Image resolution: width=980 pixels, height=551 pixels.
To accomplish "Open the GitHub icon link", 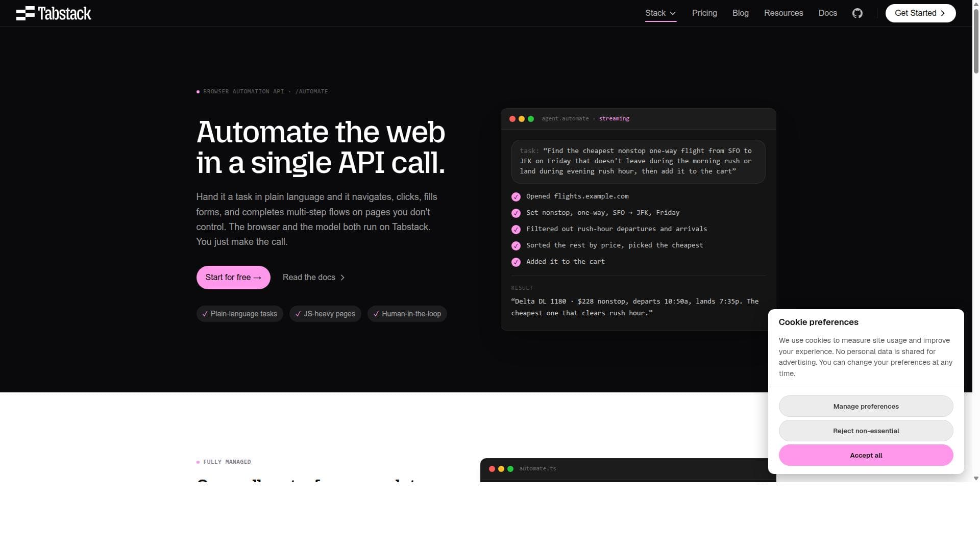I will 857,13.
